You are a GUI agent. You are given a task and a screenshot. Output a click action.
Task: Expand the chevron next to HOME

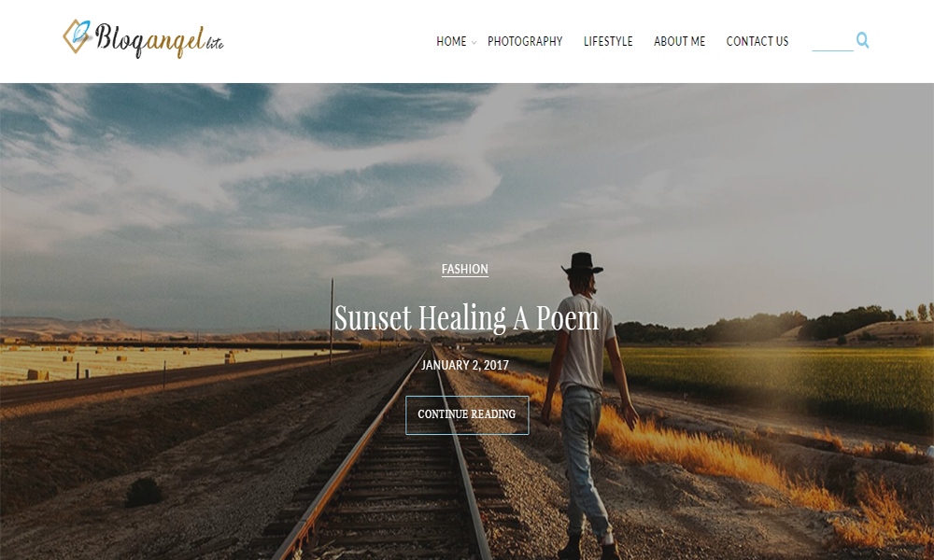[474, 42]
